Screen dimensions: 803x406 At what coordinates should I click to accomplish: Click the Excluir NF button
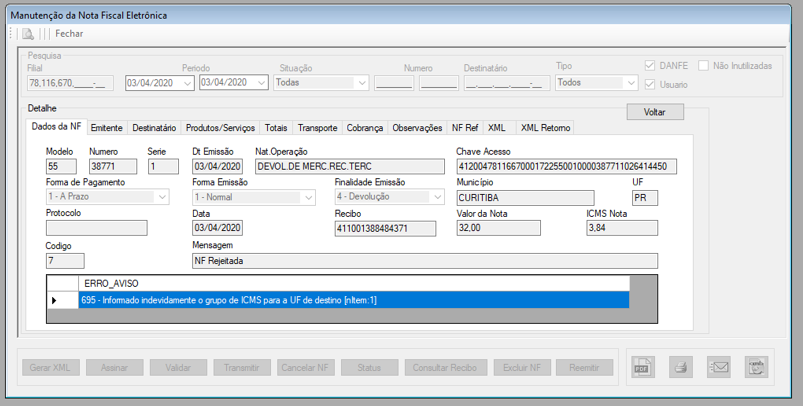(522, 368)
